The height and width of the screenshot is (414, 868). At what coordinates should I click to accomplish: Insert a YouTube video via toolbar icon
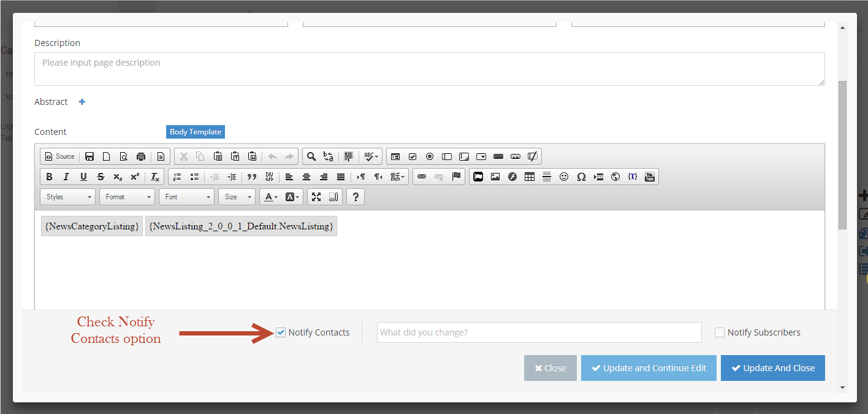[650, 177]
